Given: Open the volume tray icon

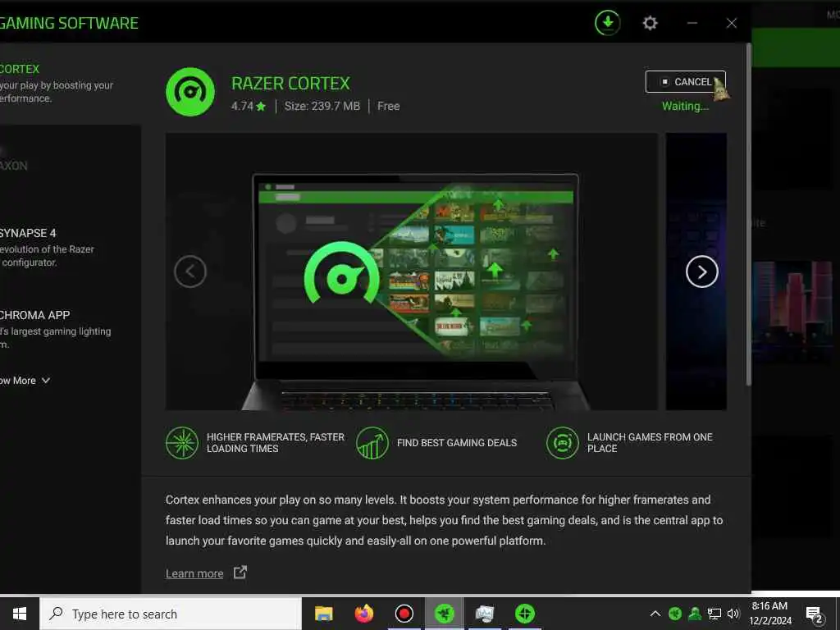Looking at the screenshot, I should 733,614.
